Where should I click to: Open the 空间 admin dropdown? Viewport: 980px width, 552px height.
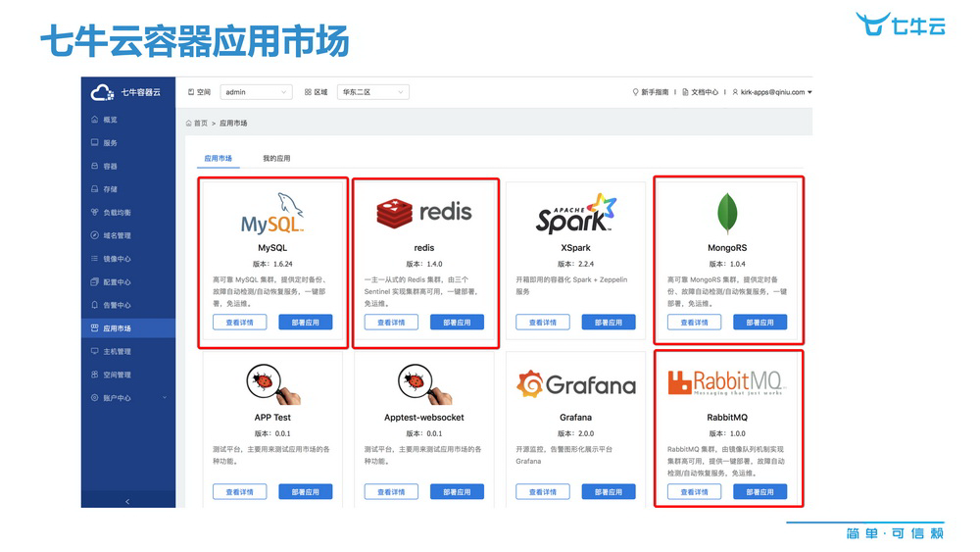256,92
